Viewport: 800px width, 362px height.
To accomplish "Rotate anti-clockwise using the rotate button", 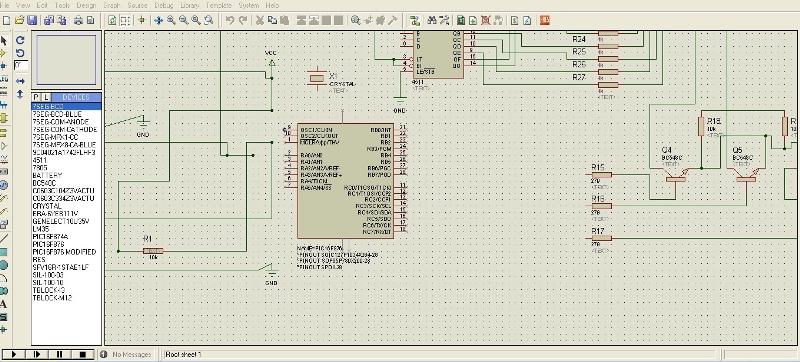I will click(20, 53).
